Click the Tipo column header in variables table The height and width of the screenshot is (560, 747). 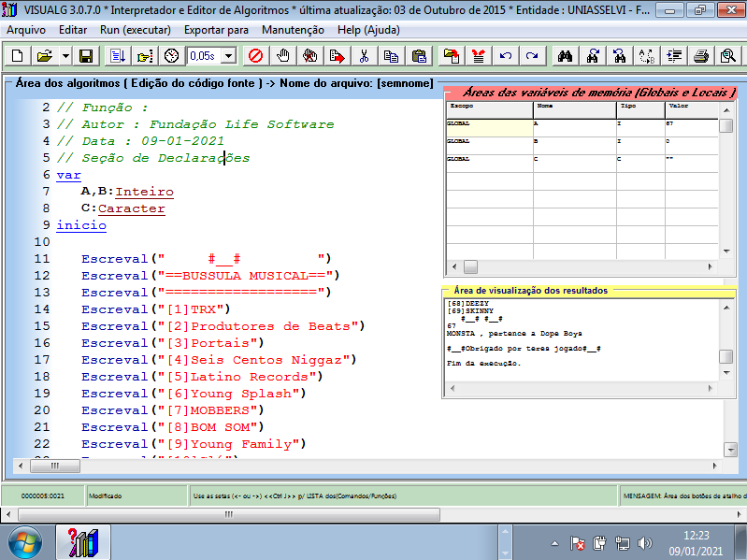(640, 110)
